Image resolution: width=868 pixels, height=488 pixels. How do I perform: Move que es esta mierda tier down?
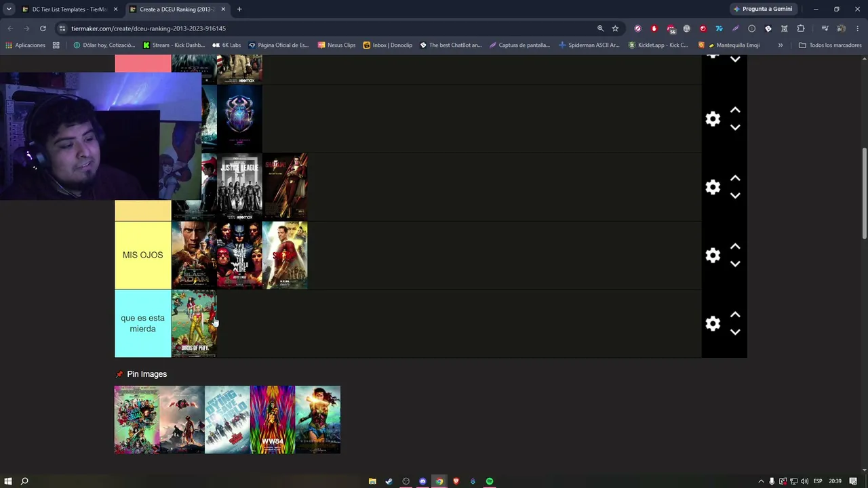[x=735, y=332]
